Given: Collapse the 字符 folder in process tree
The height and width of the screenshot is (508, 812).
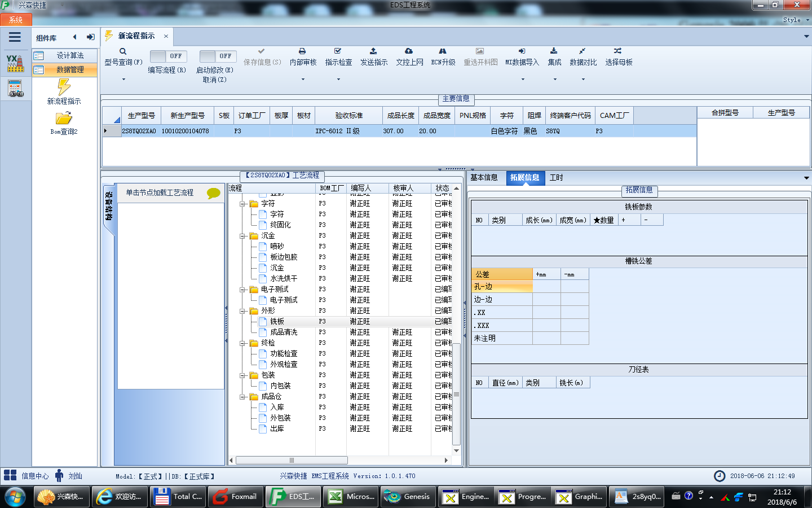Looking at the screenshot, I should (242, 204).
